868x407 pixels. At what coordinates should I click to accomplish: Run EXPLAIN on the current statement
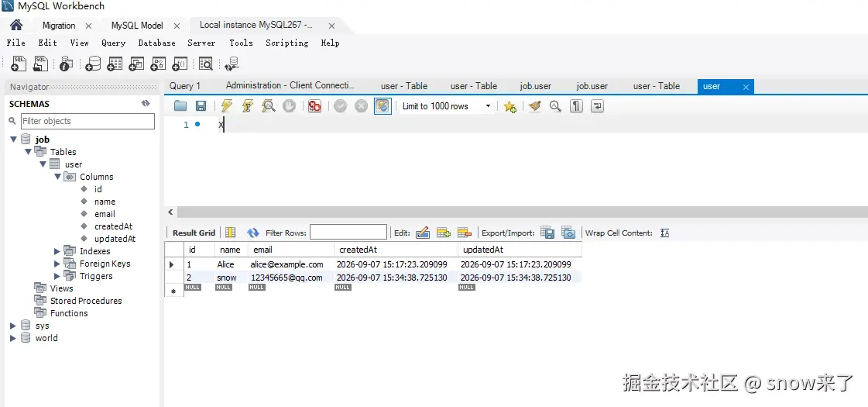tap(269, 106)
